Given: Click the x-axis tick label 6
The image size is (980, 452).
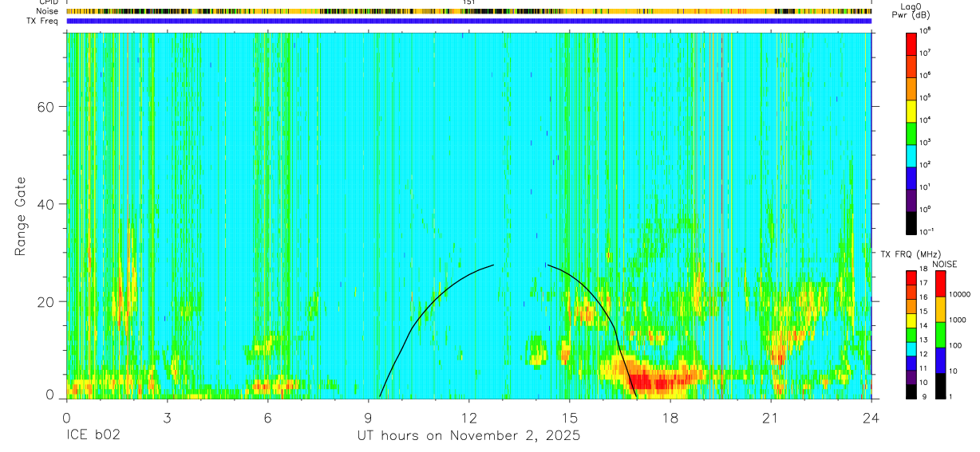Looking at the screenshot, I should click(x=267, y=418).
